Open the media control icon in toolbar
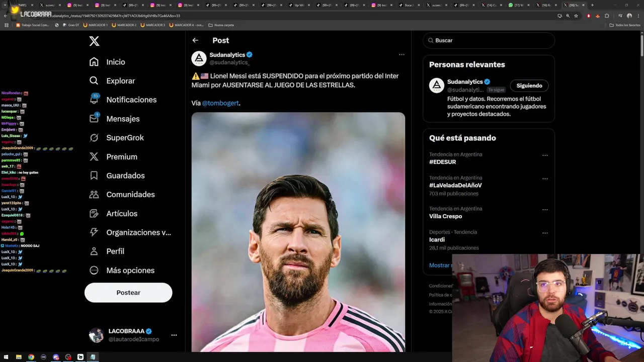This screenshot has height=362, width=644. point(619,16)
